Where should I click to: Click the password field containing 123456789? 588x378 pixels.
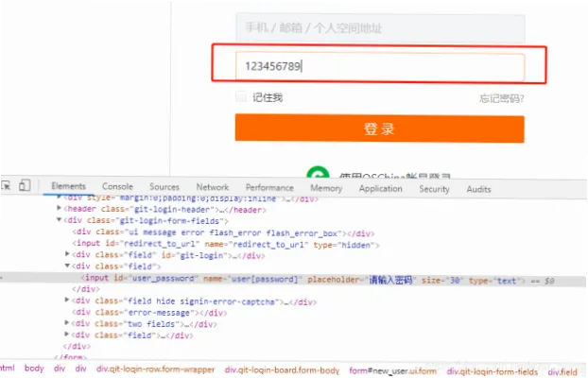coord(379,67)
